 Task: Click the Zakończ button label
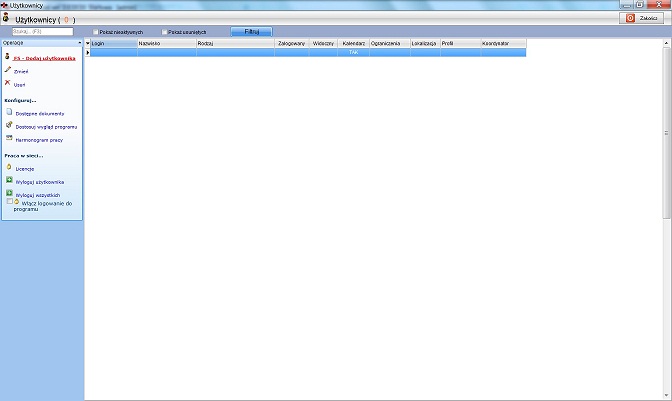click(648, 18)
